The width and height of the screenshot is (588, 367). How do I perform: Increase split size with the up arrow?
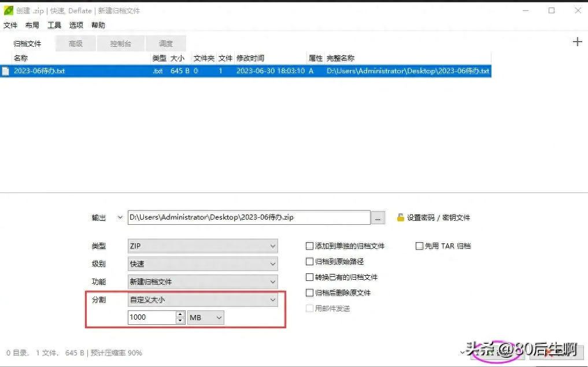pos(180,314)
